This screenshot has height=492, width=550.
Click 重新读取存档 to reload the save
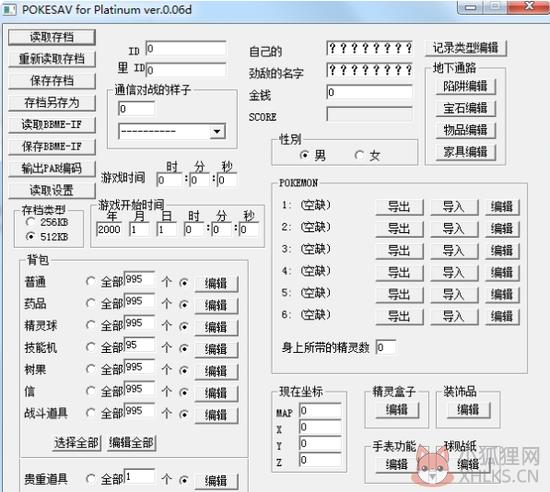[52, 59]
